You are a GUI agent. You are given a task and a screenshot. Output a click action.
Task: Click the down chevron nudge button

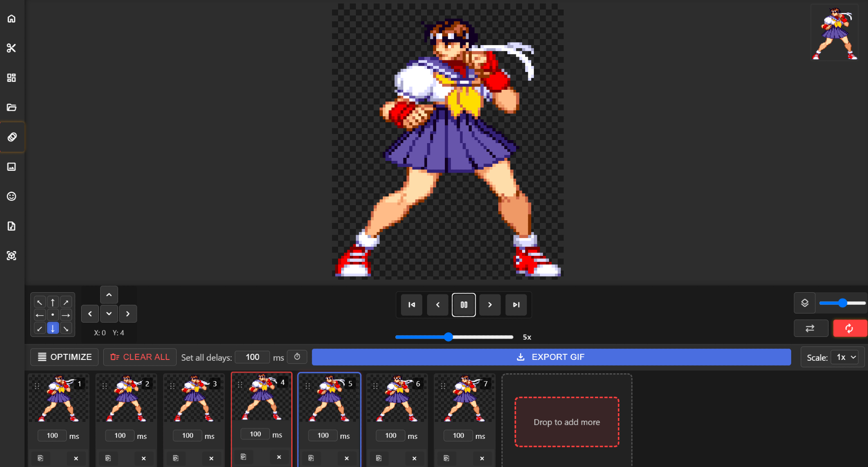click(x=109, y=314)
